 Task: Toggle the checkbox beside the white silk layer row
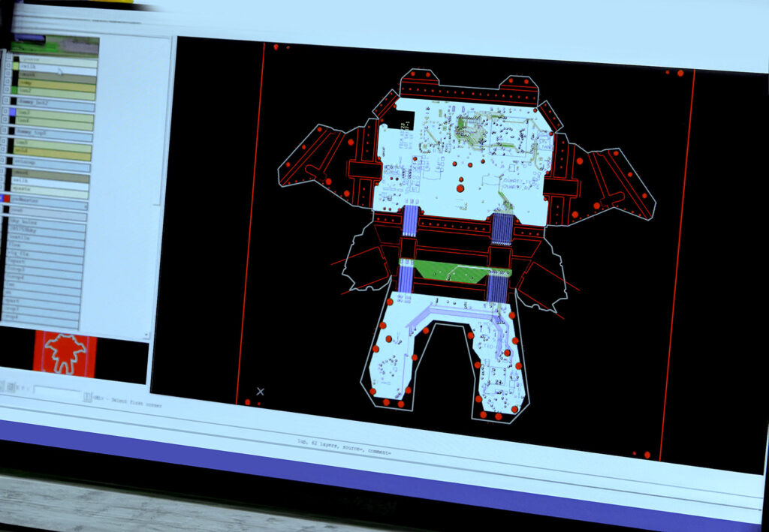click(x=8, y=65)
